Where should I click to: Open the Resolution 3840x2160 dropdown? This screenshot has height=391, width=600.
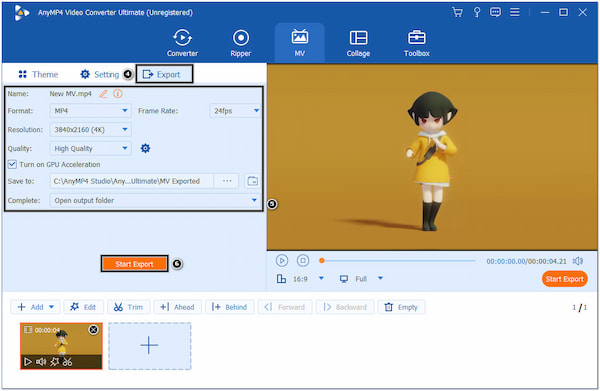90,130
